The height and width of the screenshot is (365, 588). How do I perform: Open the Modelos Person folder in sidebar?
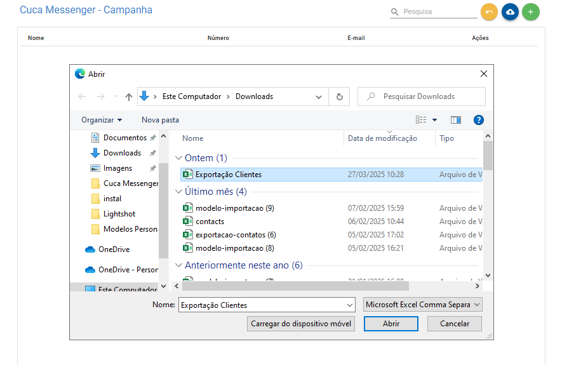(x=130, y=229)
